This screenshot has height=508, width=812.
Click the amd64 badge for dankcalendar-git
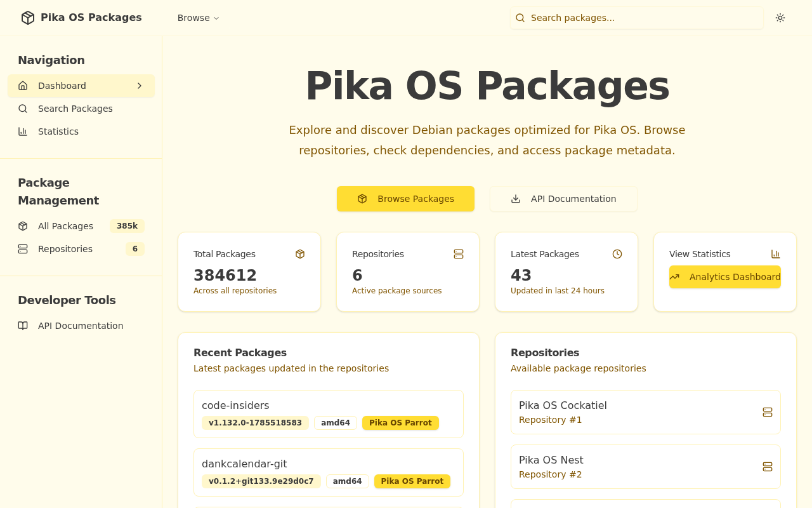[x=348, y=481]
